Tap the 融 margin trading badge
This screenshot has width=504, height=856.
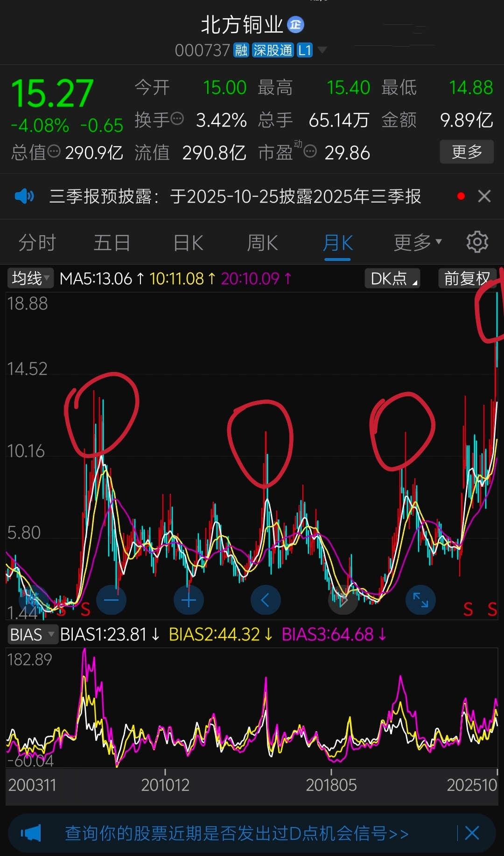pos(241,50)
